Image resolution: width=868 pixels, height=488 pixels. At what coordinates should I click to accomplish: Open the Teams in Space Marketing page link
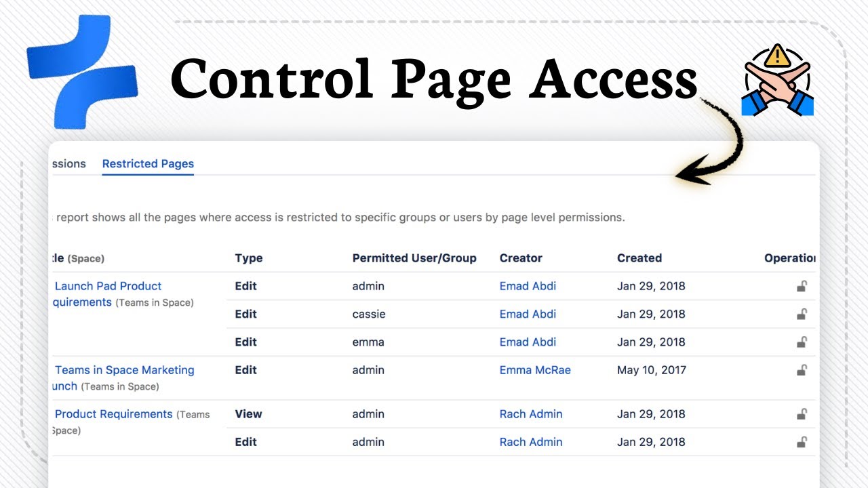[x=123, y=378]
